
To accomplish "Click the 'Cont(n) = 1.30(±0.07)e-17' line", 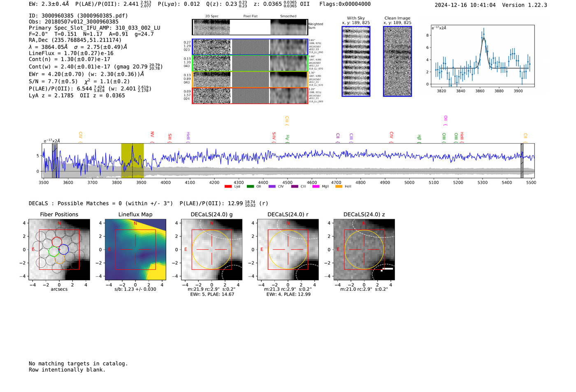I will click(x=70, y=59).
